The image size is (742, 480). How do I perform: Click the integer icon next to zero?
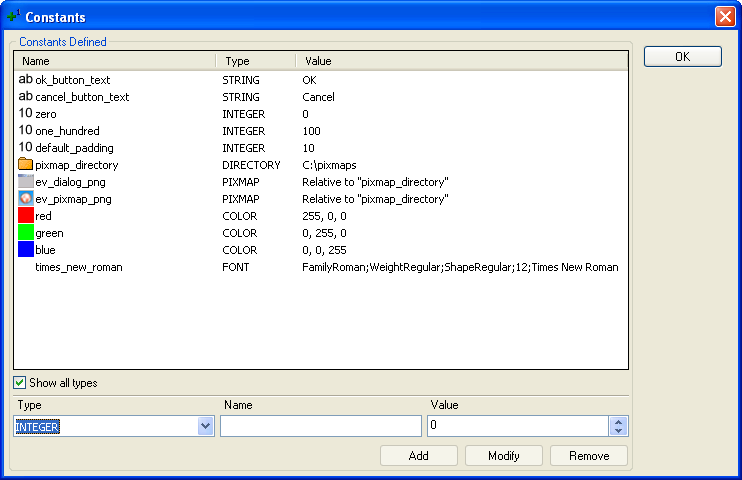26,114
